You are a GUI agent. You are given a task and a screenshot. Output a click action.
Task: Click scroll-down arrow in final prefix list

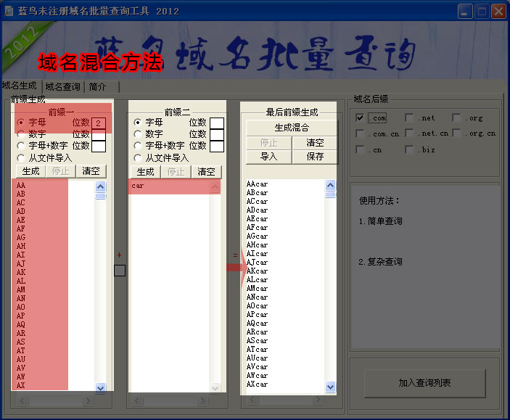[x=331, y=387]
